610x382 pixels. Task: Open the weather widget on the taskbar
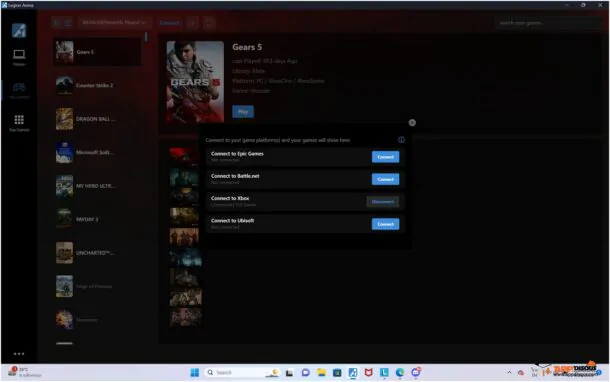pos(25,372)
